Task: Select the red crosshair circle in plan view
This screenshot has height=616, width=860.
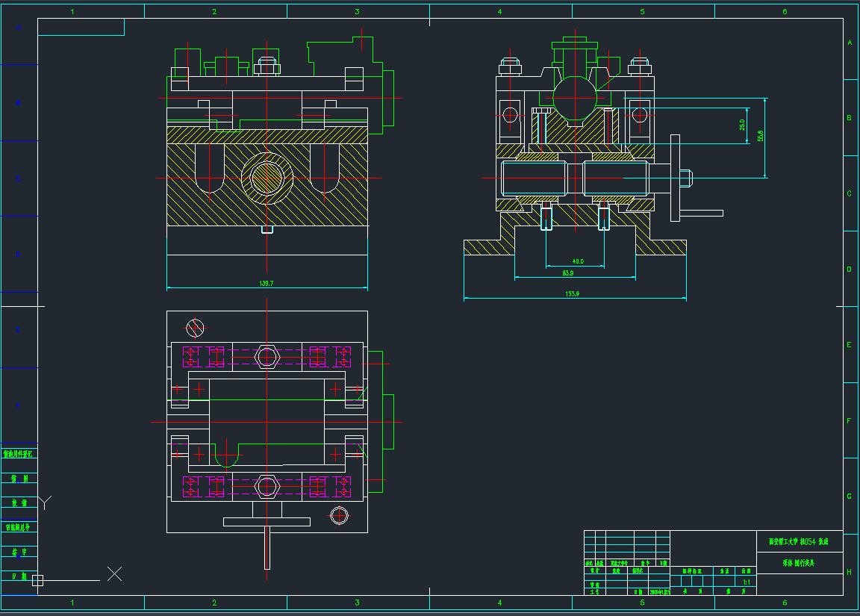Action: (340, 515)
